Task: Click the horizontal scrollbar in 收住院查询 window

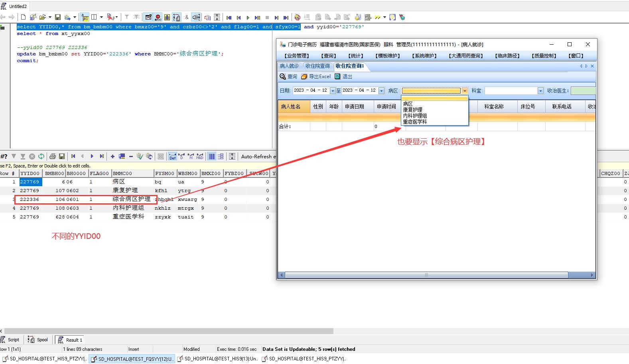Action: (426, 275)
